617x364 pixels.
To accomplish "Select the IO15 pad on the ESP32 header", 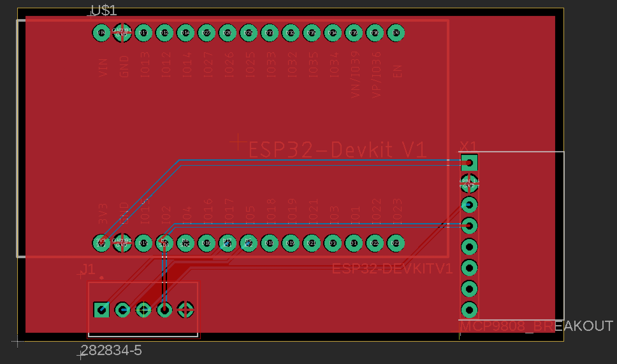I will point(143,243).
